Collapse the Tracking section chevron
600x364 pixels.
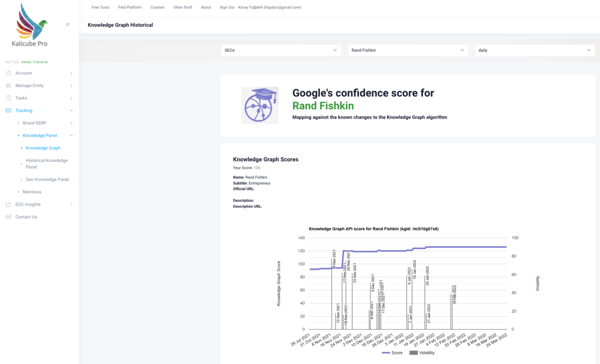pyautogui.click(x=71, y=110)
